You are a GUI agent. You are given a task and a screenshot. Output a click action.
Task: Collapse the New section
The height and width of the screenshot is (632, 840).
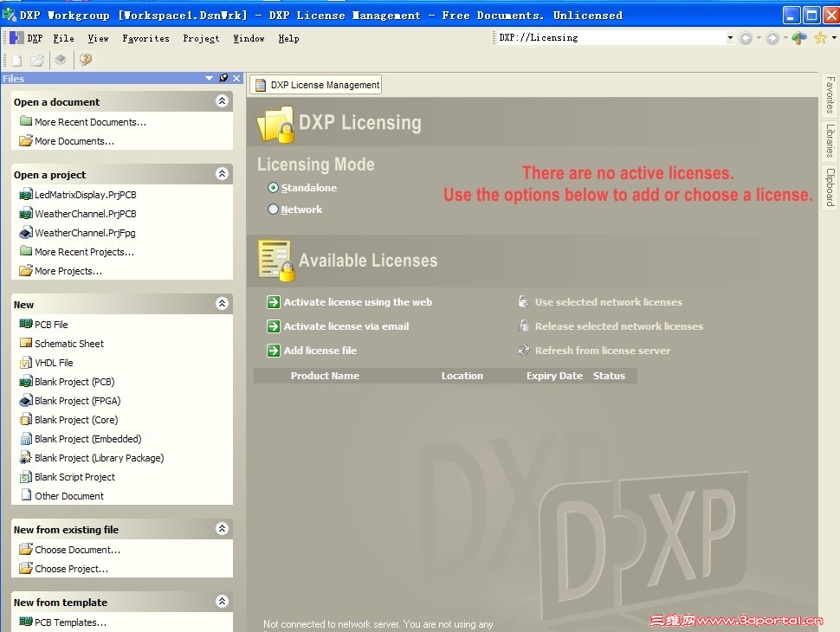click(x=222, y=303)
